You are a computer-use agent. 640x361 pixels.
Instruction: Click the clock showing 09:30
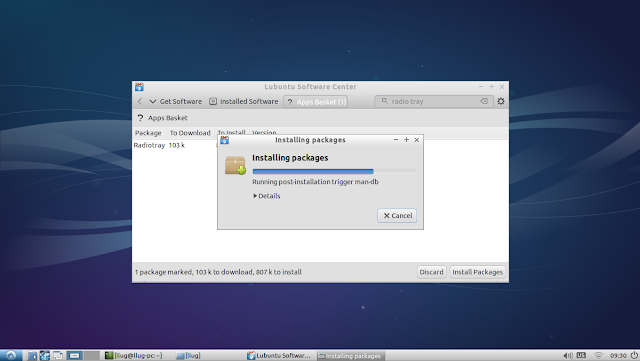[618, 356]
